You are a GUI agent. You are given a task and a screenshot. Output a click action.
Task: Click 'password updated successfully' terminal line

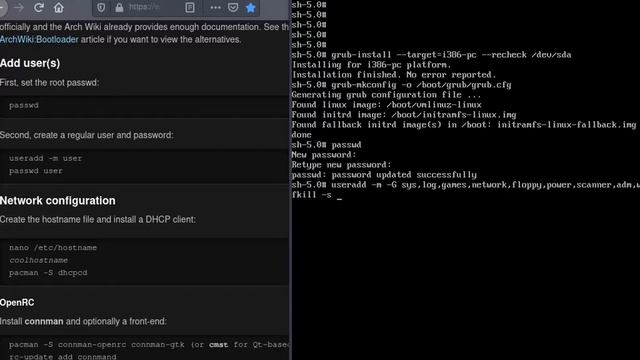(x=384, y=175)
